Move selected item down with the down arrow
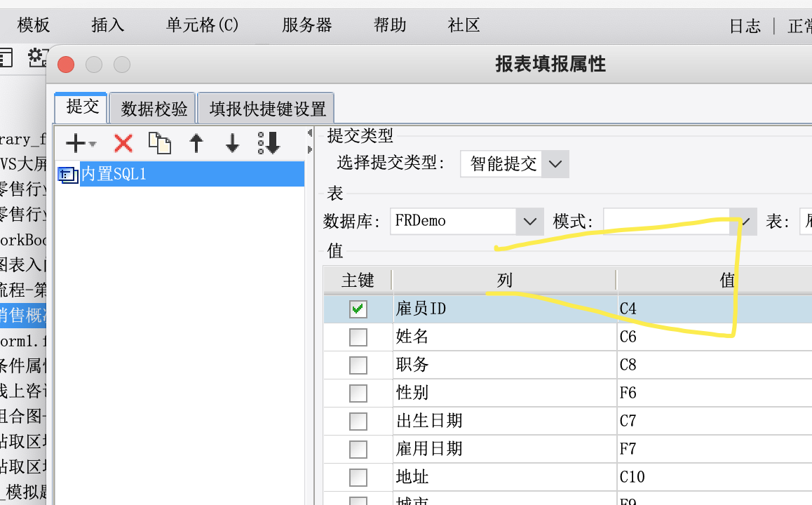Viewport: 812px width, 505px height. [233, 143]
